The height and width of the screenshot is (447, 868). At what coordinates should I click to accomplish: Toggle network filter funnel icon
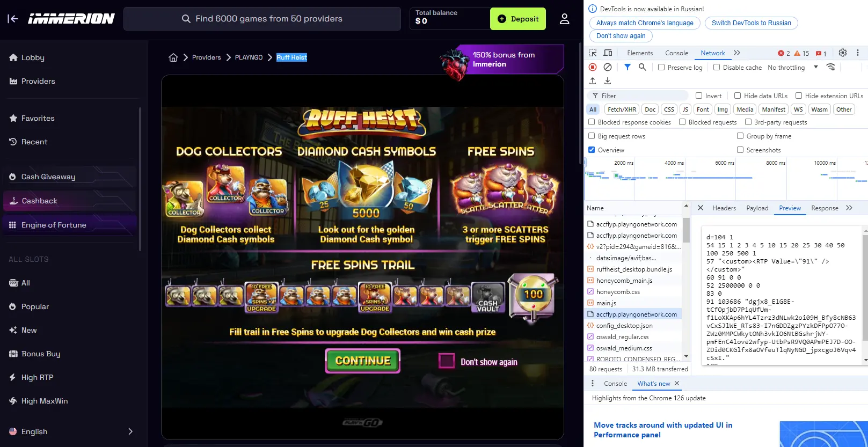tap(628, 67)
